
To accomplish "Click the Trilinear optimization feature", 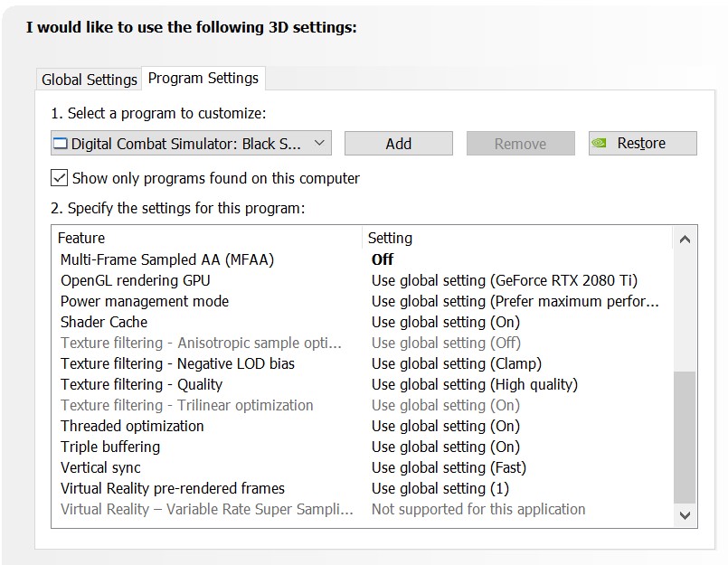I will (x=186, y=405).
